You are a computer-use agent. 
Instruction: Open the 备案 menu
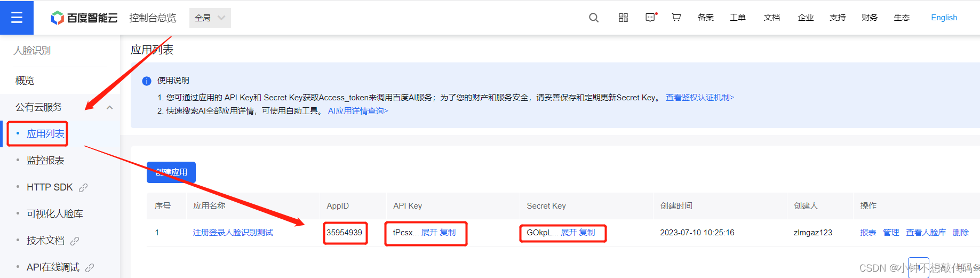tap(705, 18)
